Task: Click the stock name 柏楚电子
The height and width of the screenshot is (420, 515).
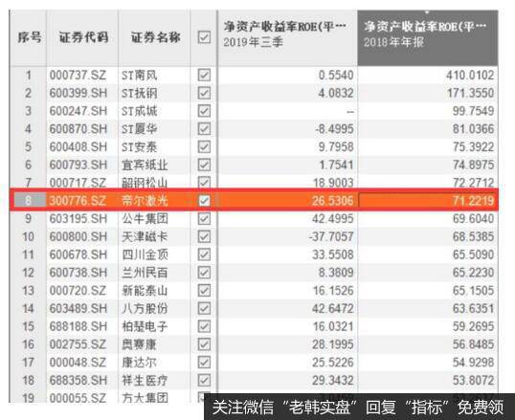Action: (x=145, y=326)
